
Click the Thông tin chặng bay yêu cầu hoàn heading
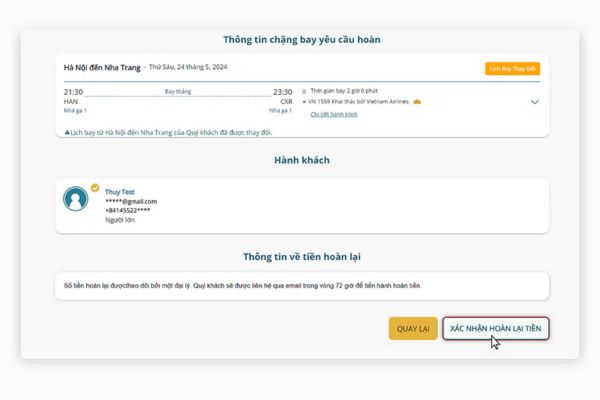[302, 39]
